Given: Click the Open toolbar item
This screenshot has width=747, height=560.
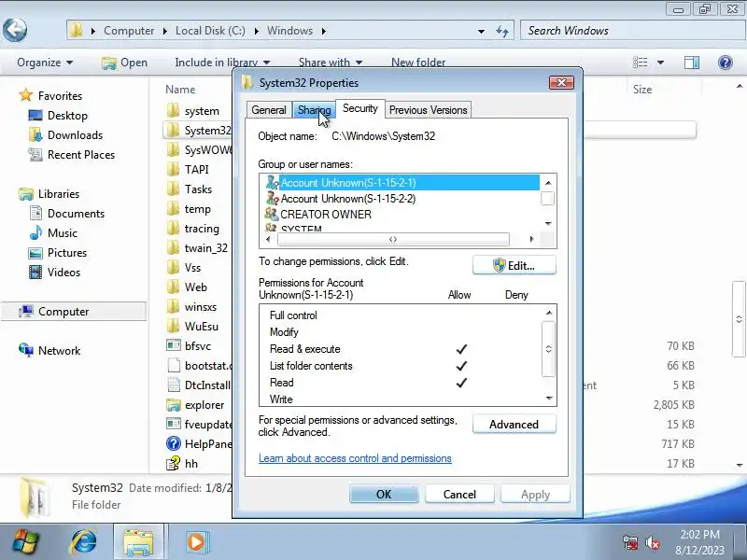Looking at the screenshot, I should (125, 63).
